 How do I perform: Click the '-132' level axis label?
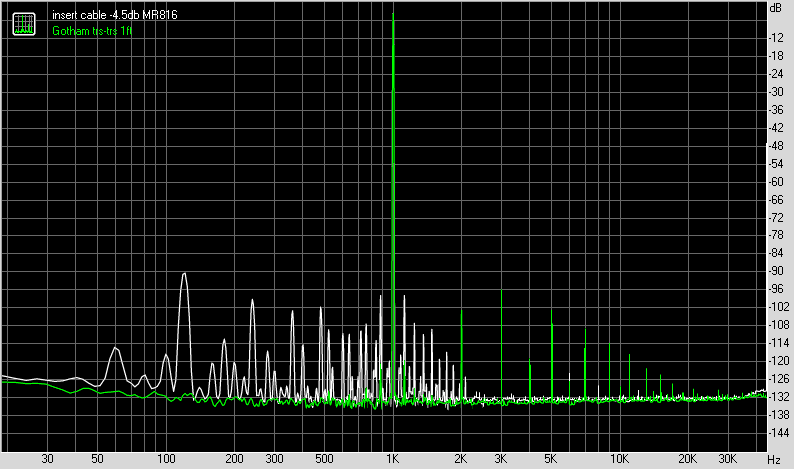(779, 397)
